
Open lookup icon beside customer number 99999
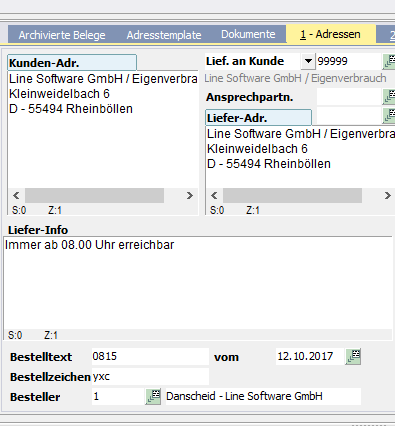[389, 62]
